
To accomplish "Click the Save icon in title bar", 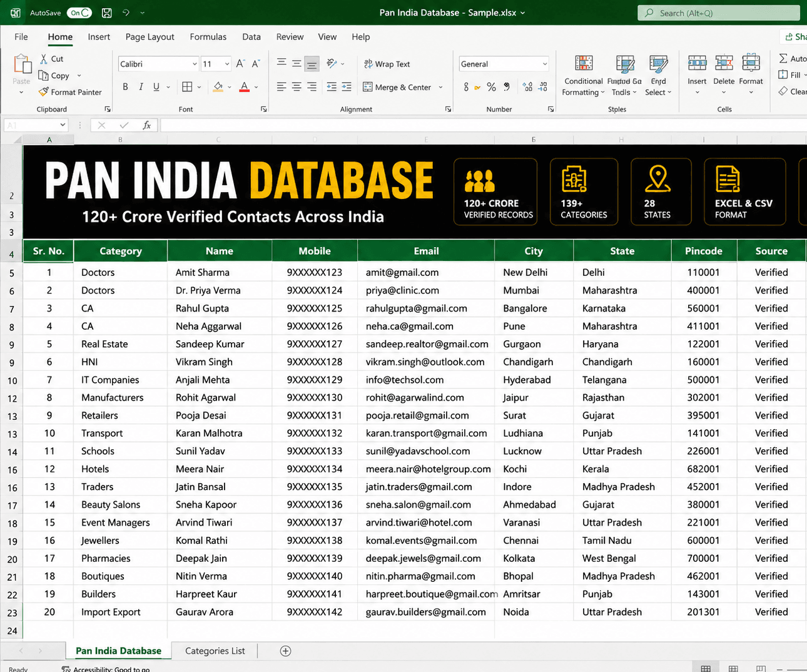I will [x=107, y=13].
